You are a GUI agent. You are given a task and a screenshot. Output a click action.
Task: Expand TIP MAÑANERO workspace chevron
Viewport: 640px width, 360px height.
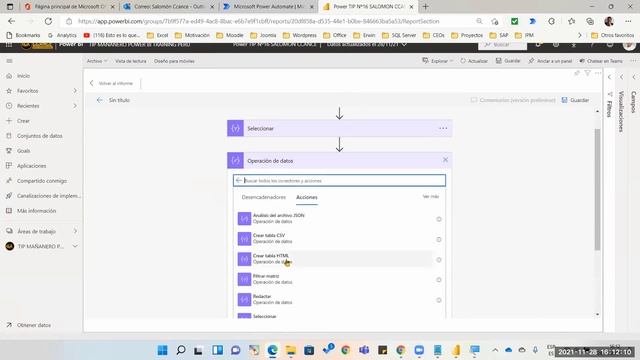tap(75, 246)
